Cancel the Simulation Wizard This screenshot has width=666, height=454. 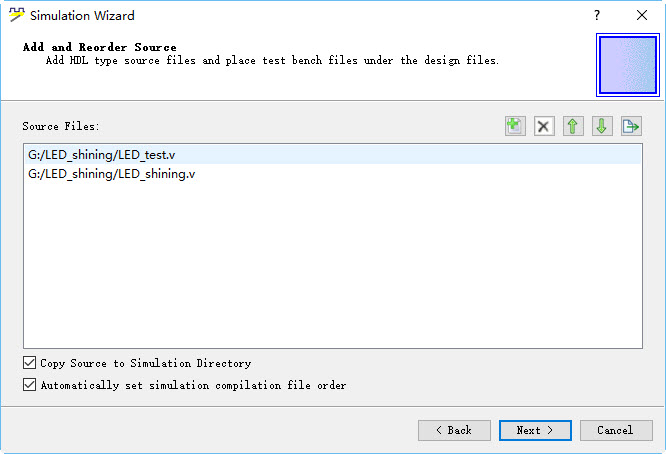click(x=616, y=430)
